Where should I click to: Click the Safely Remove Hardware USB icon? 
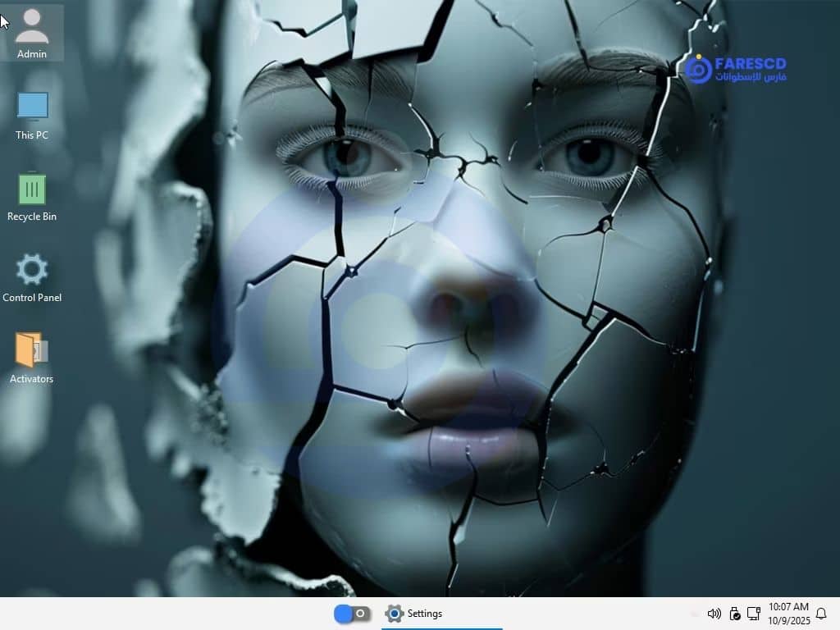click(x=734, y=614)
